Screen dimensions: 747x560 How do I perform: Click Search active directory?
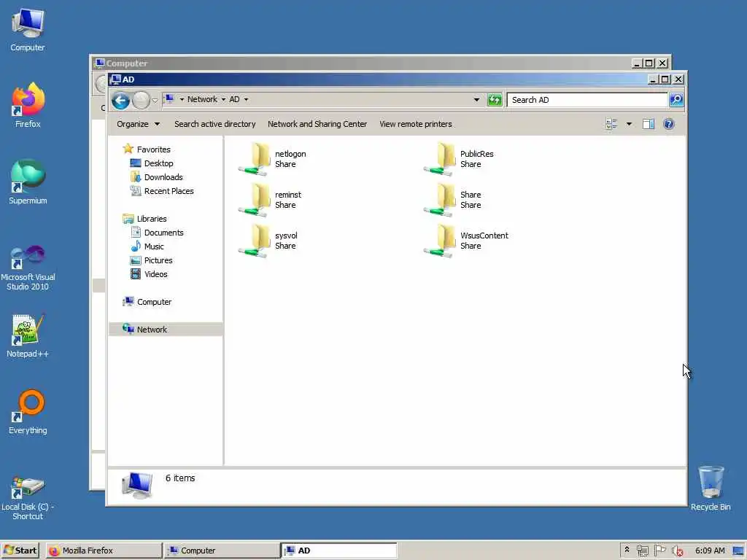[x=215, y=124]
